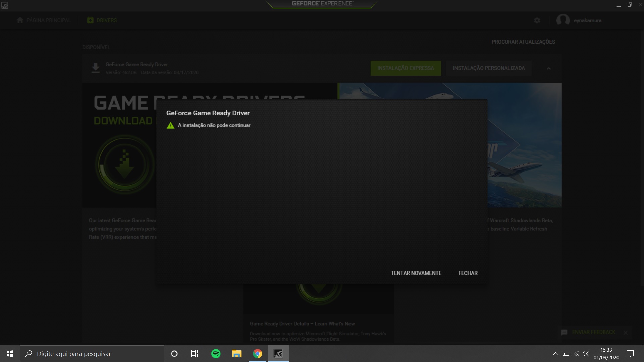Open settings gear icon
This screenshot has width=644, height=362.
(x=537, y=20)
